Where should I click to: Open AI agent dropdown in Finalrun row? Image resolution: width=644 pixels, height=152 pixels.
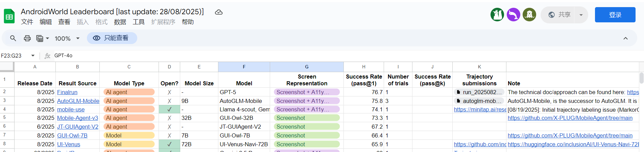pyautogui.click(x=129, y=92)
